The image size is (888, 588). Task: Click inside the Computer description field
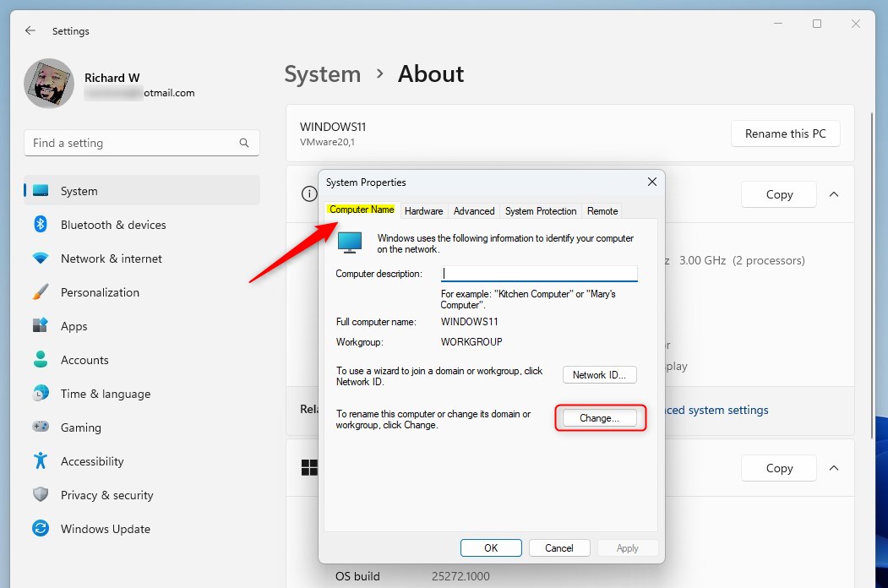click(x=538, y=272)
